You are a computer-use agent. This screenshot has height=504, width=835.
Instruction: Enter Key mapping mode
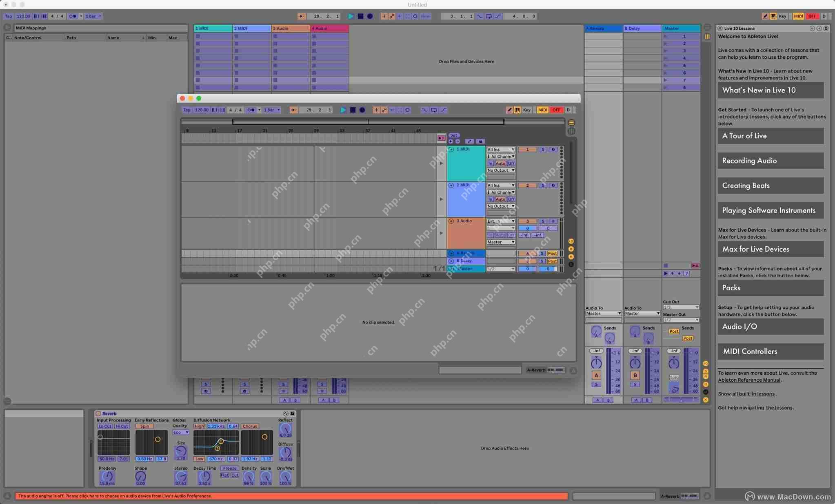point(782,16)
